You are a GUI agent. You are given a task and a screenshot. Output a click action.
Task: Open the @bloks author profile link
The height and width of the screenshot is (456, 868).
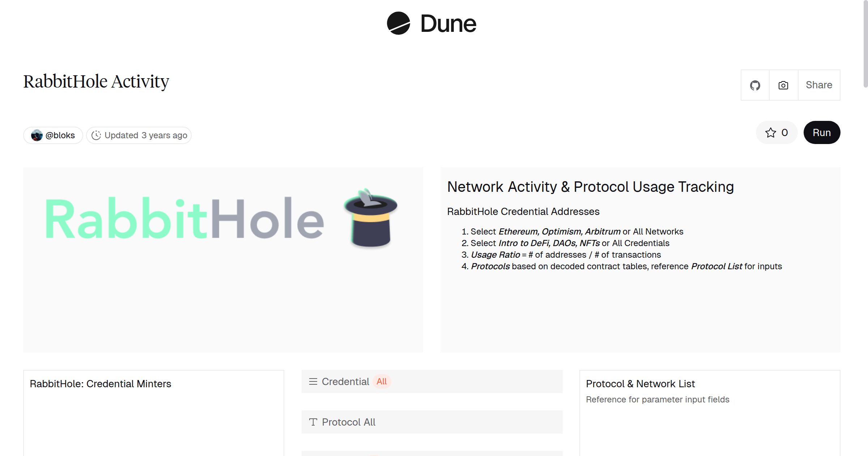click(x=60, y=135)
